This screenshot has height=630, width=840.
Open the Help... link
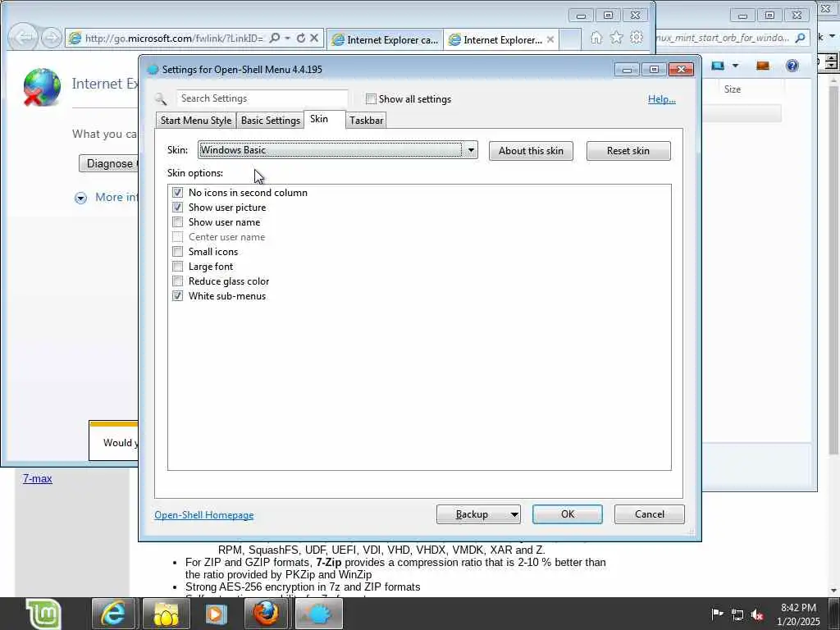point(662,99)
